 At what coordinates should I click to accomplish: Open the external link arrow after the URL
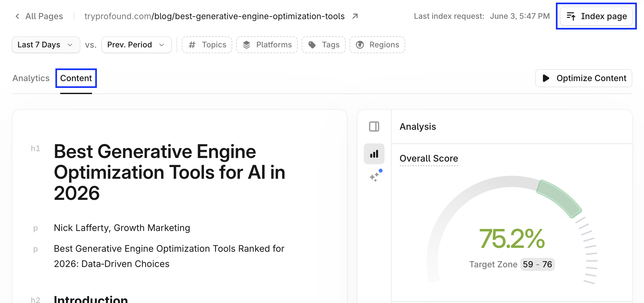point(355,16)
